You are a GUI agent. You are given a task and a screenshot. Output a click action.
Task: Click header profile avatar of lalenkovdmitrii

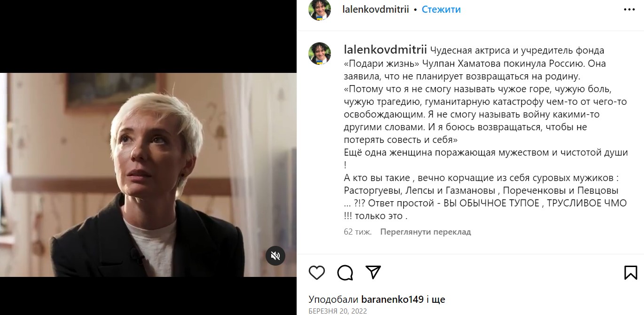pos(320,9)
